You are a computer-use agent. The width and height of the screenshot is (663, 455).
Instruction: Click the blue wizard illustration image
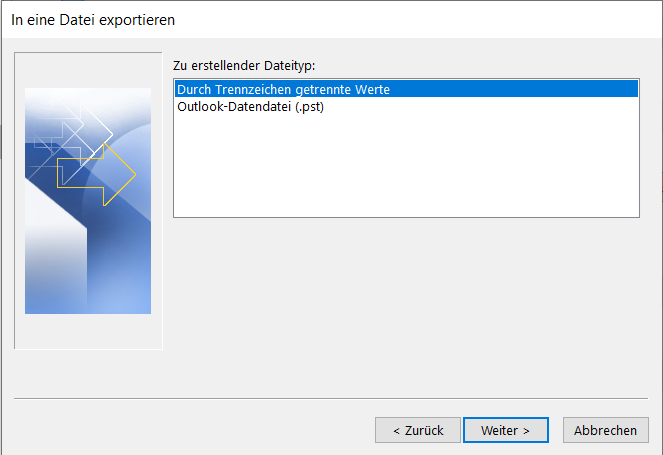click(88, 201)
